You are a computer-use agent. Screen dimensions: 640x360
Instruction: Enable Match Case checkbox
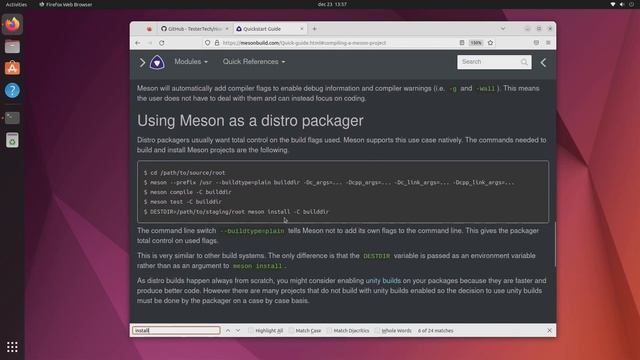(x=291, y=331)
